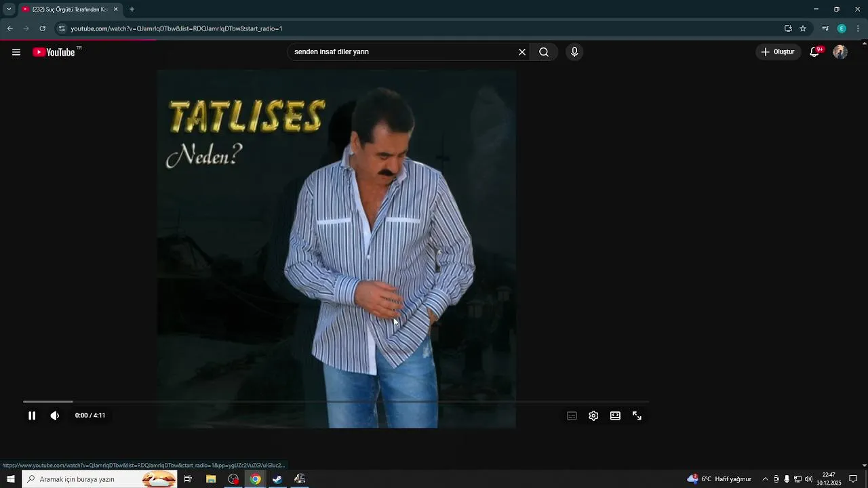Open the clock and date 22:47
Viewport: 868px width, 488px height.
click(829, 479)
